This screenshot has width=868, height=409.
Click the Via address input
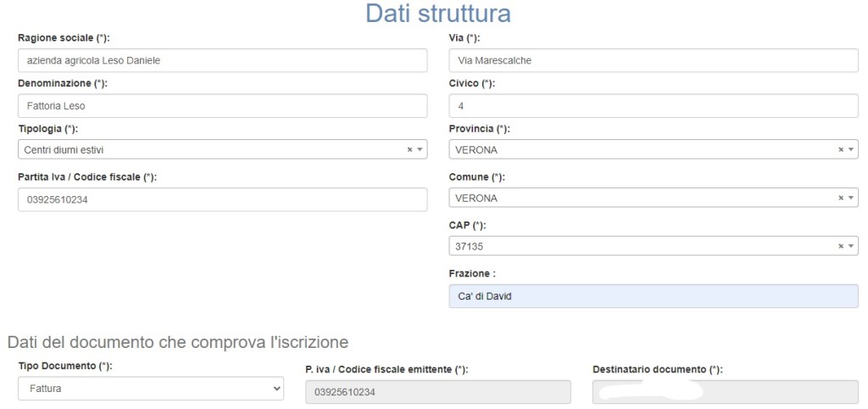(x=653, y=60)
